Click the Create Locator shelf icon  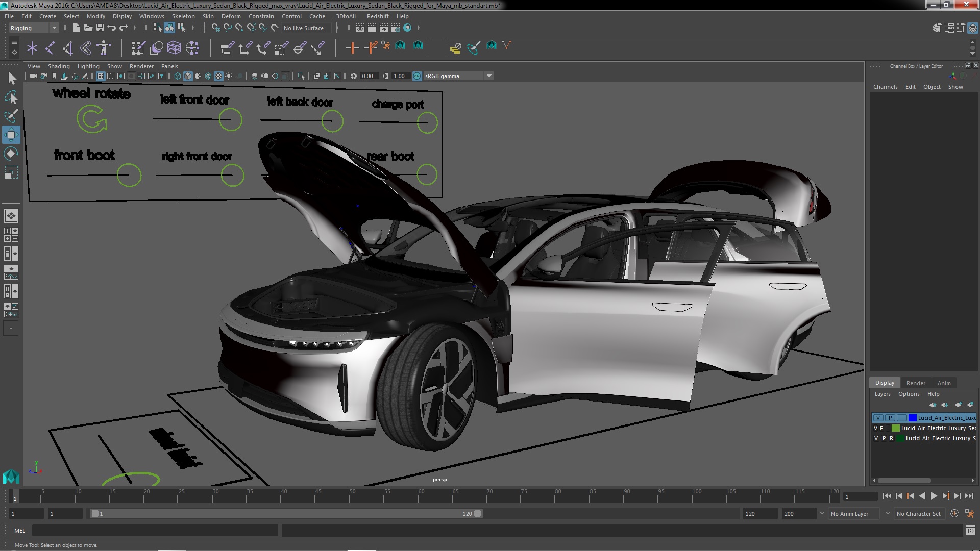32,48
